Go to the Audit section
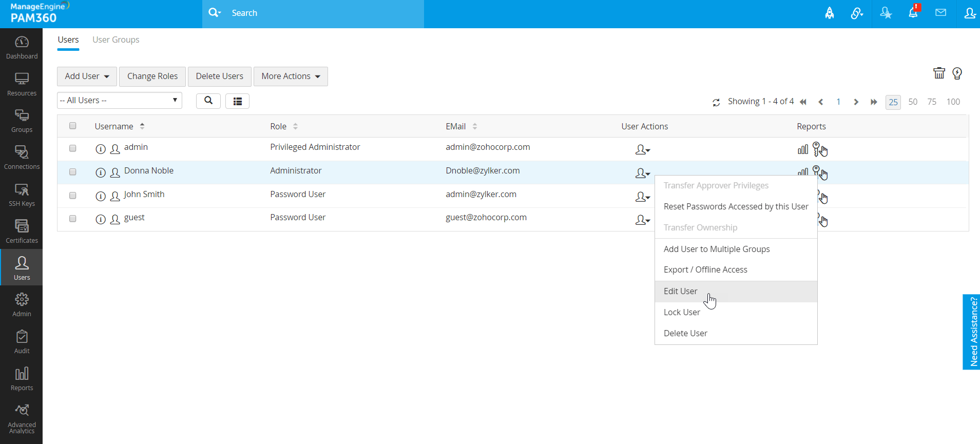 (22, 342)
